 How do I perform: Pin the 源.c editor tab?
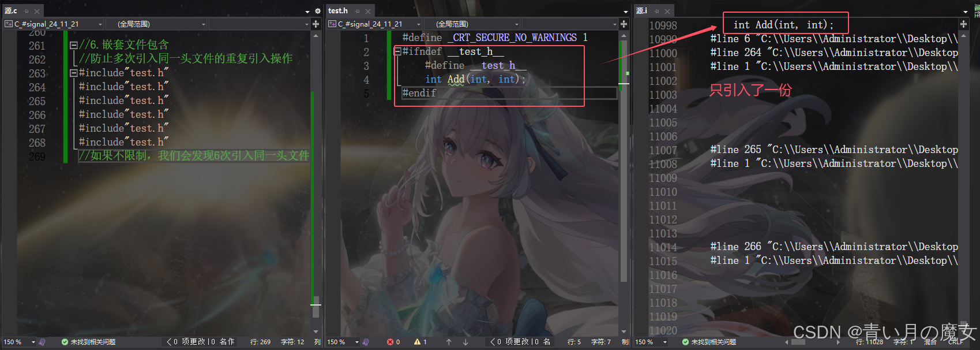pyautogui.click(x=27, y=11)
